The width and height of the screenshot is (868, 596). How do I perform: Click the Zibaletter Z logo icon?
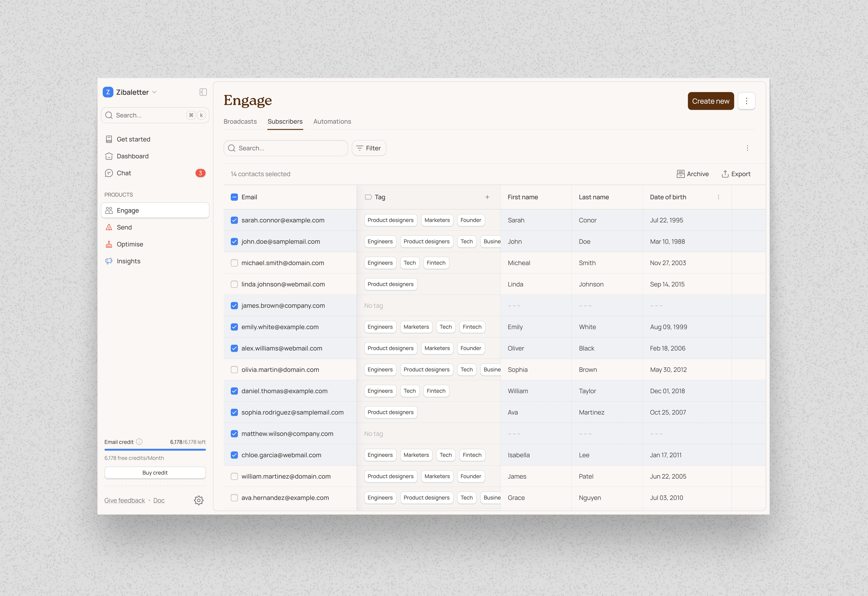[108, 92]
